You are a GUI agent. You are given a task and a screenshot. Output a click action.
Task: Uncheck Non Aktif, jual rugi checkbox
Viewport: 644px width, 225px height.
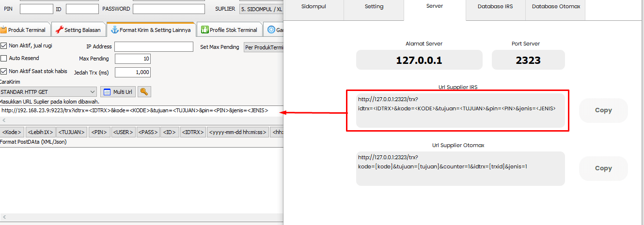click(4, 46)
